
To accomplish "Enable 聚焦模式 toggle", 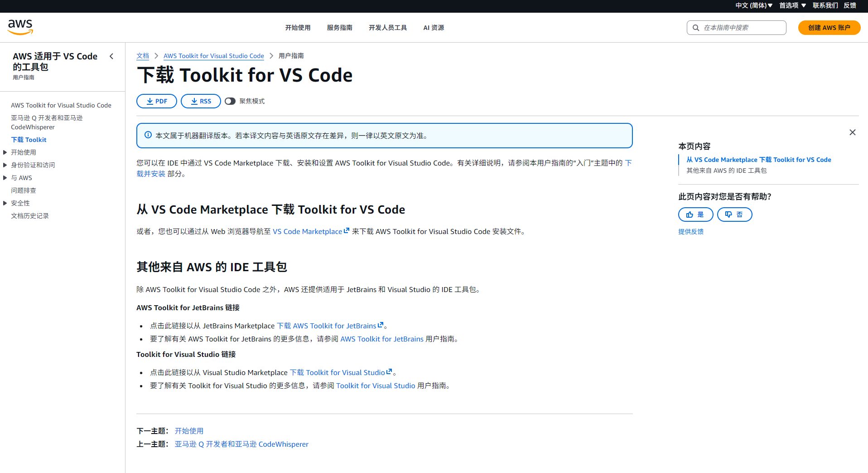I will click(x=230, y=101).
